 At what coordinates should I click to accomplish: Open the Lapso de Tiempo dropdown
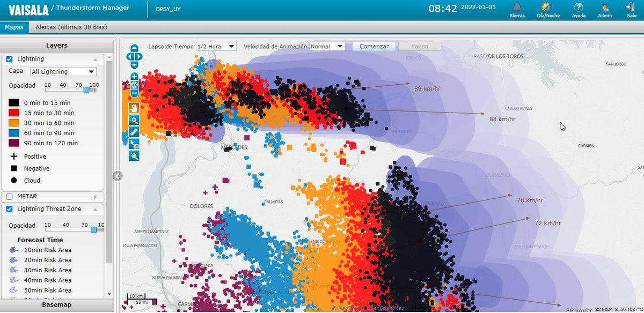tap(216, 47)
